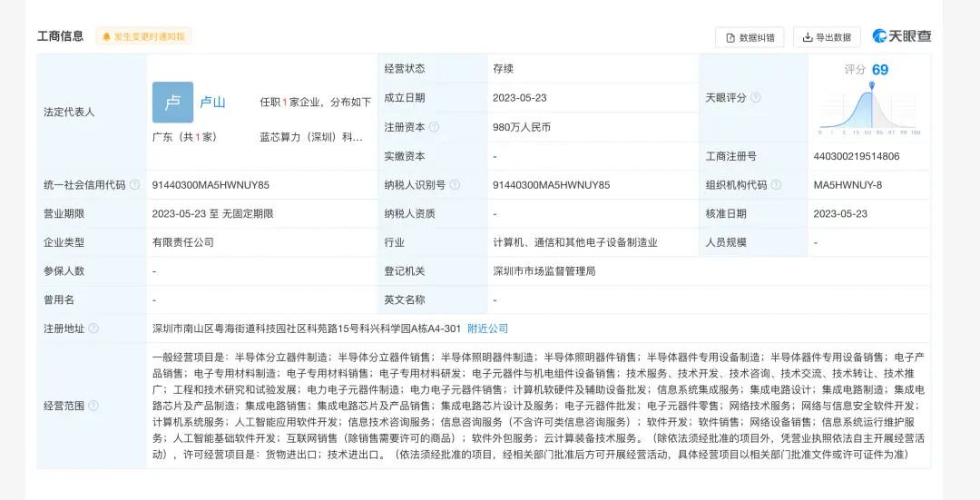Click the document icon in 数据纠错
Image resolution: width=980 pixels, height=500 pixels.
click(730, 38)
